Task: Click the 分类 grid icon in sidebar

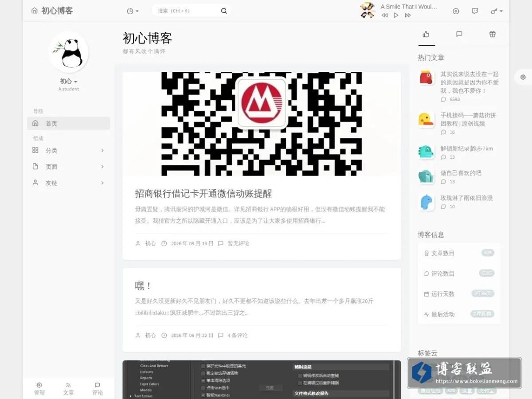Action: (x=35, y=150)
